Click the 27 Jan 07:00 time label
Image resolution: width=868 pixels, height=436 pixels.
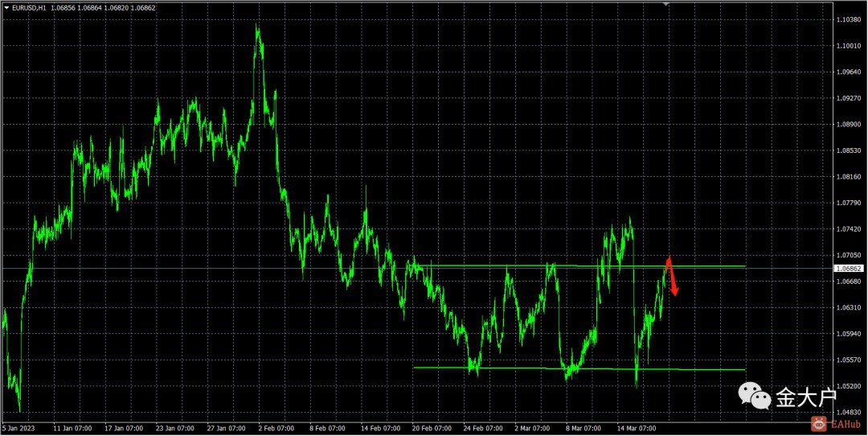point(227,428)
